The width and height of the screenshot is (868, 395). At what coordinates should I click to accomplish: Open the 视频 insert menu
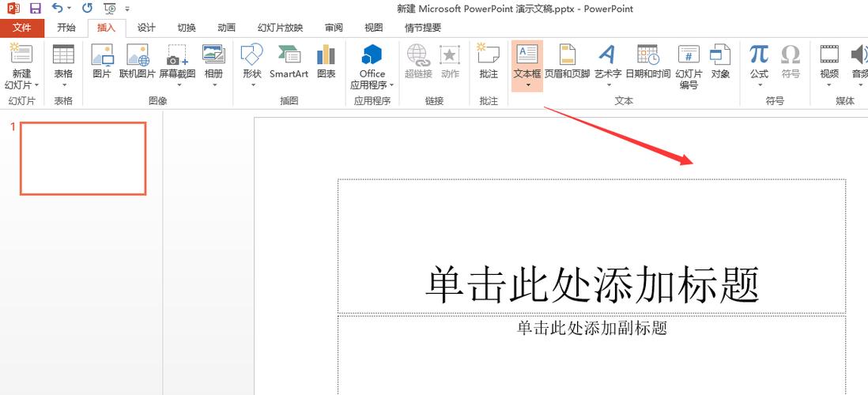click(x=829, y=66)
